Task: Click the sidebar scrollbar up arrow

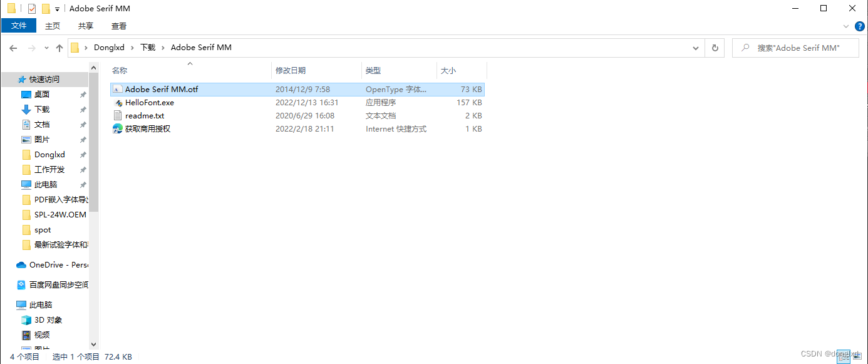Action: click(x=94, y=67)
